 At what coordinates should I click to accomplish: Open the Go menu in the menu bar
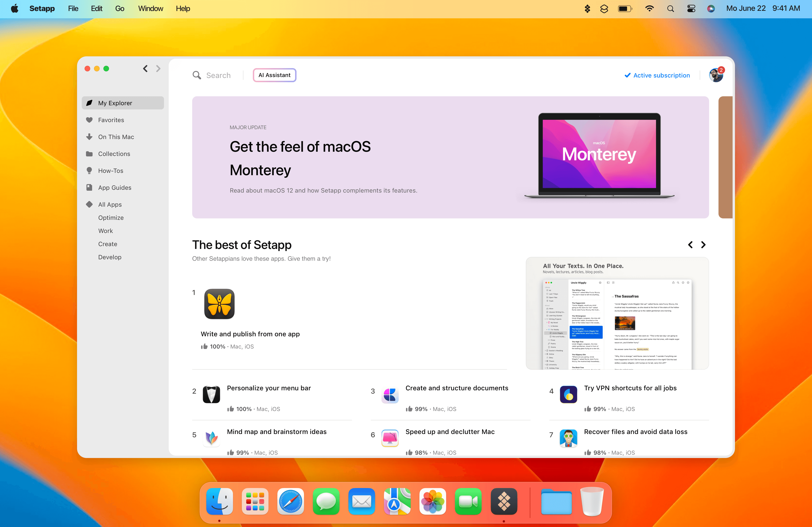120,8
